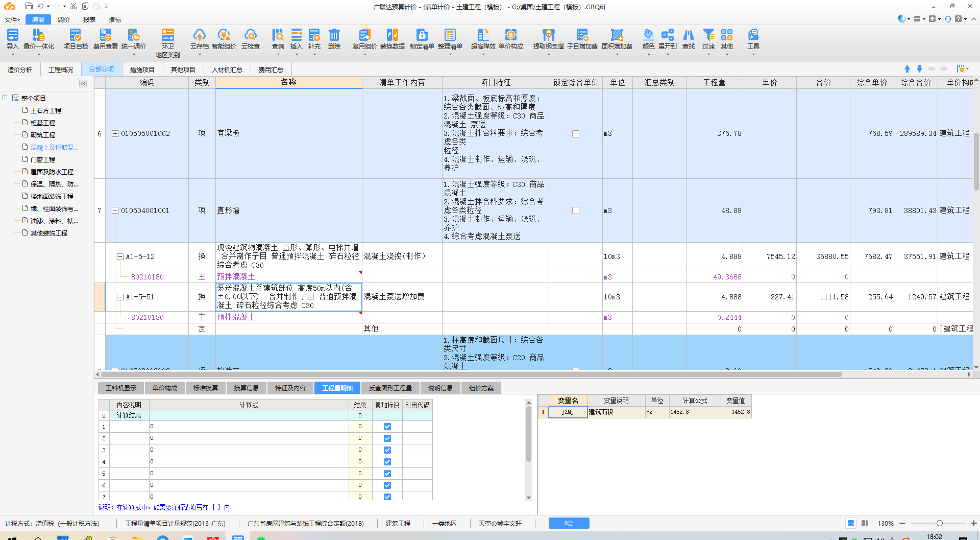Click the 查找 find icon

688,39
